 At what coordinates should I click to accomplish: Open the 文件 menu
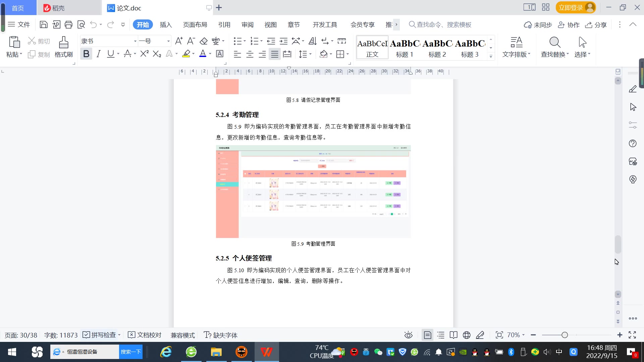(x=19, y=25)
